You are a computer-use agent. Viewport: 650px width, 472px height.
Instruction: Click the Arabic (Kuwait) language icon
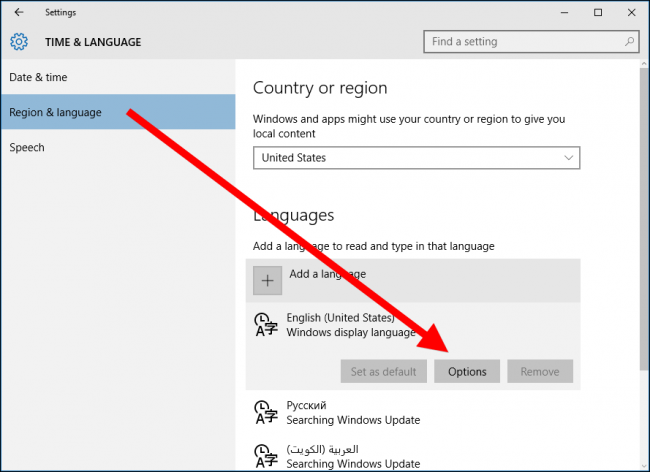pos(266,456)
